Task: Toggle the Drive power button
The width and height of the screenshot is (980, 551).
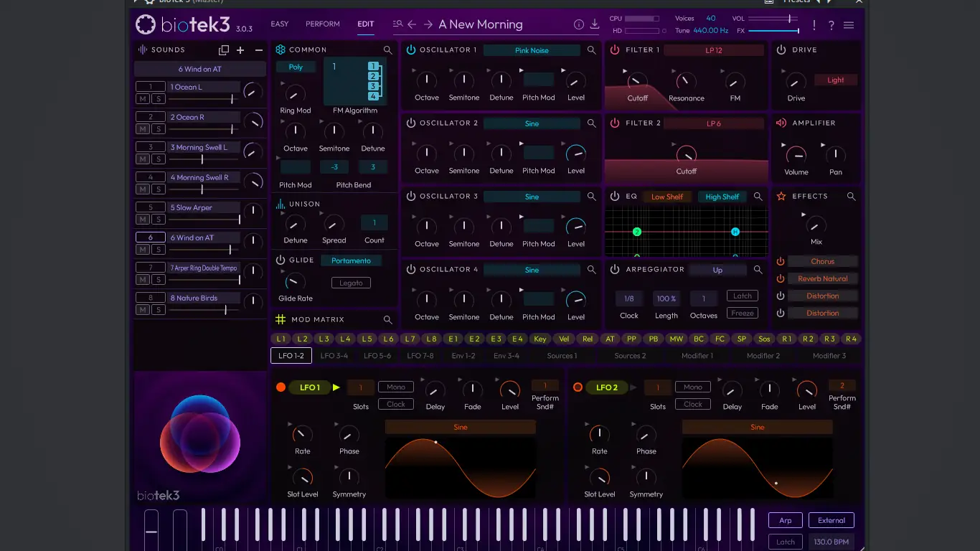Action: [x=781, y=50]
